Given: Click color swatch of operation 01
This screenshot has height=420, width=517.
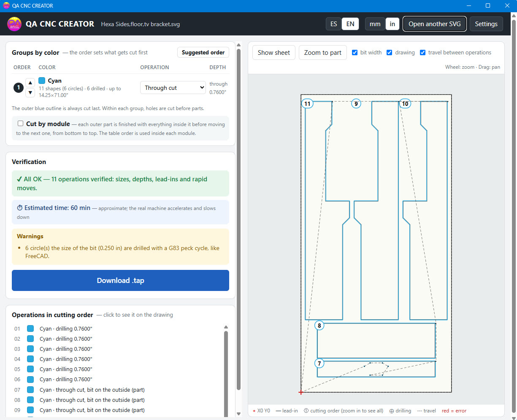Looking at the screenshot, I should click(30, 328).
